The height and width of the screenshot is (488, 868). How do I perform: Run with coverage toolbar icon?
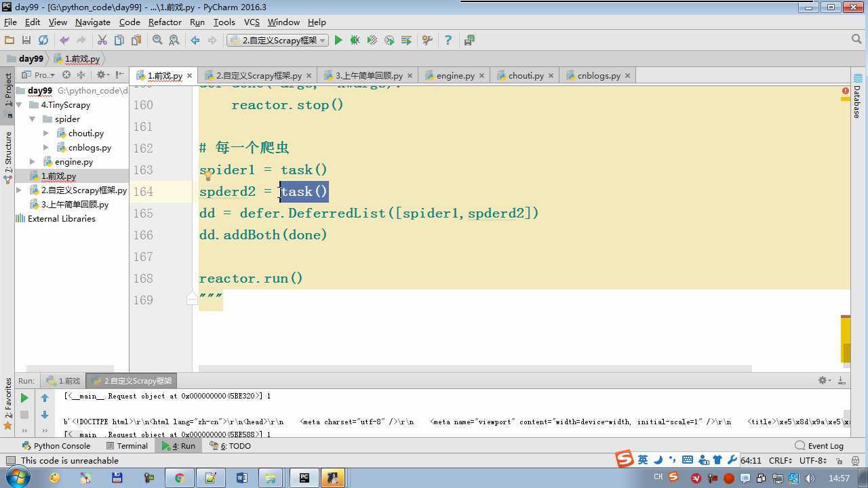click(372, 41)
